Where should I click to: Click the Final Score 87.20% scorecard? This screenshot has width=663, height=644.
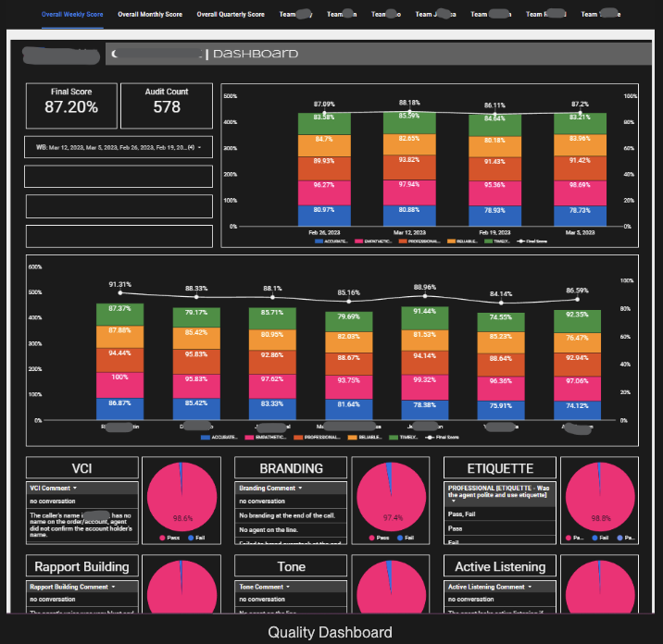[x=71, y=105]
